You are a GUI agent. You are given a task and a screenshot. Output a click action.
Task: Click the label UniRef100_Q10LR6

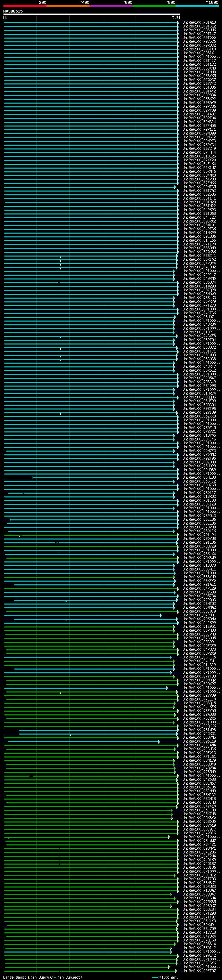pyautogui.click(x=199, y=156)
